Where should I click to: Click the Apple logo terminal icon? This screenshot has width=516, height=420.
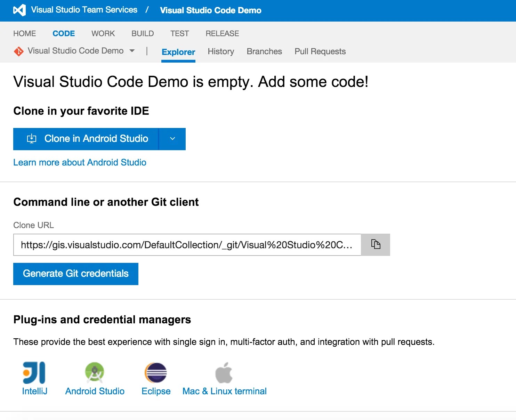(224, 372)
